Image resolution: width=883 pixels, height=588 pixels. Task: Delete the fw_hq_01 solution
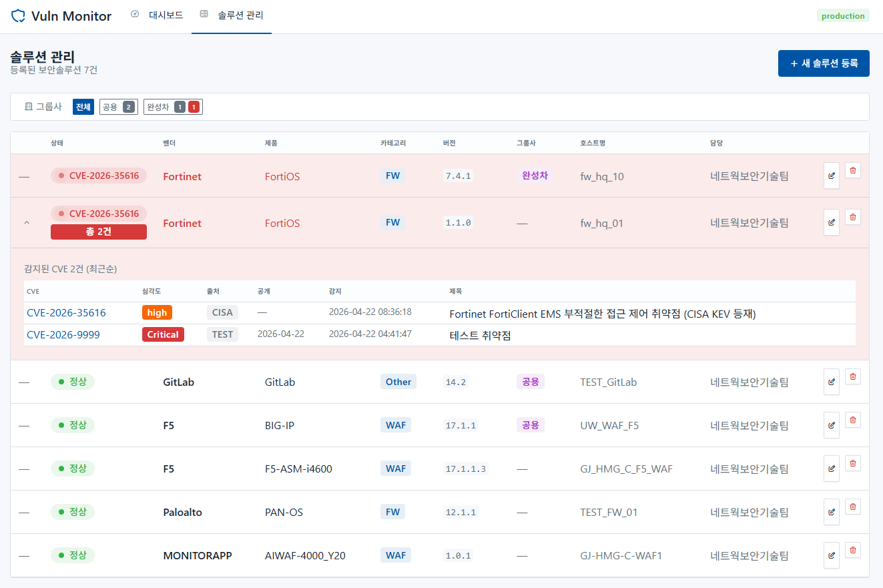coord(853,217)
